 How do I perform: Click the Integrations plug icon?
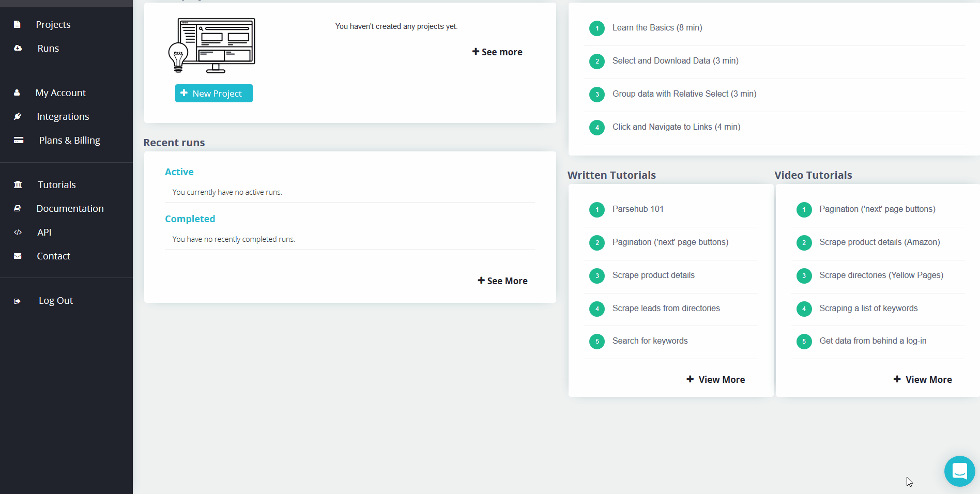[x=18, y=116]
